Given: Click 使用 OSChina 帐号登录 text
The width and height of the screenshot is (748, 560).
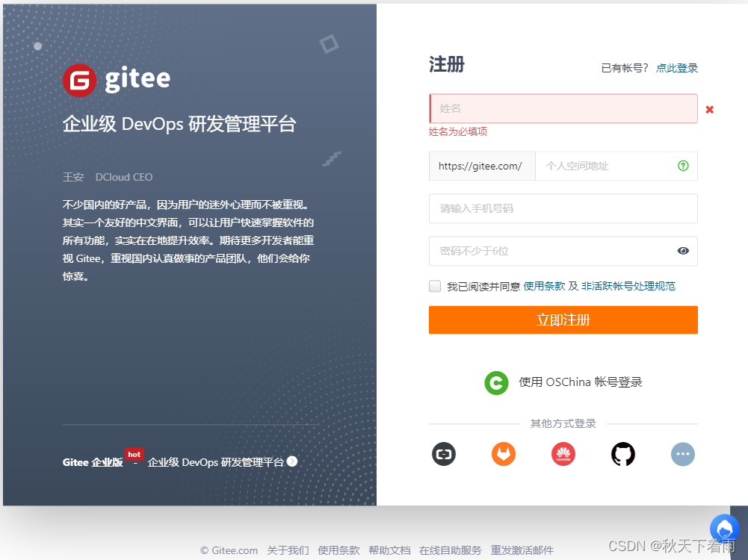Looking at the screenshot, I should (581, 382).
